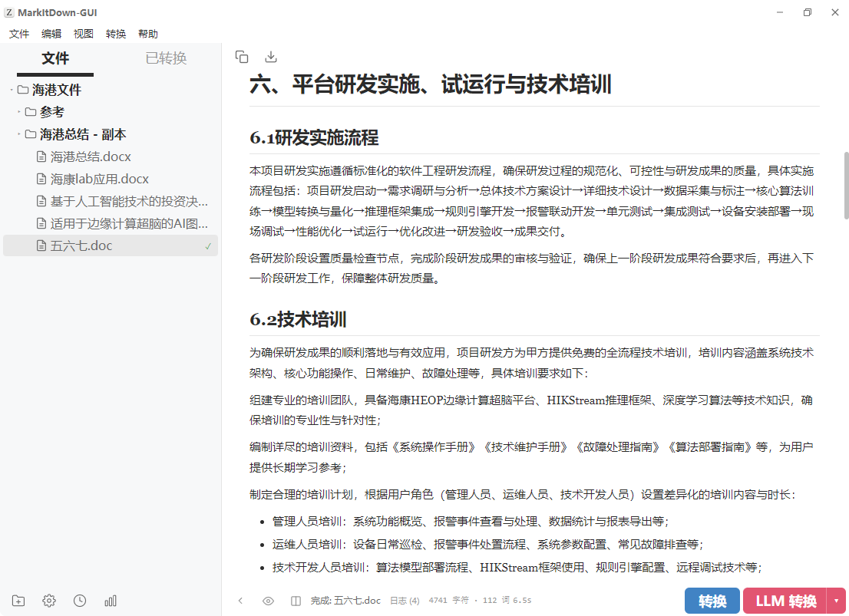The height and width of the screenshot is (616, 849).
Task: Click the heading 6.1研发实施流程
Action: click(314, 137)
